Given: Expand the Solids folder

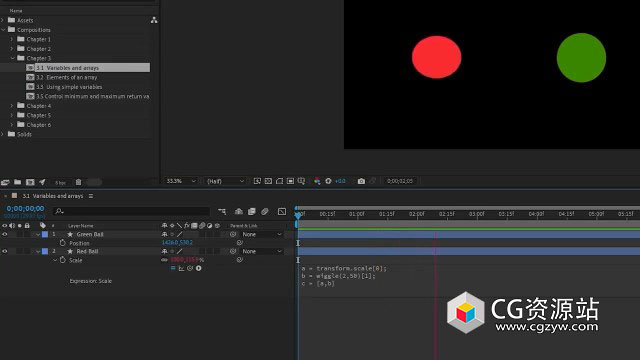Looking at the screenshot, I should click(3, 134).
